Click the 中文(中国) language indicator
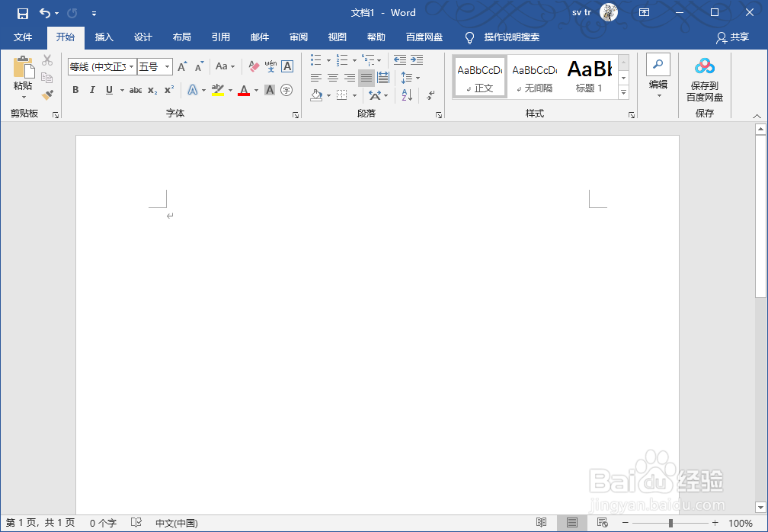Screen dimensions: 768x532 pyautogui.click(x=177, y=523)
